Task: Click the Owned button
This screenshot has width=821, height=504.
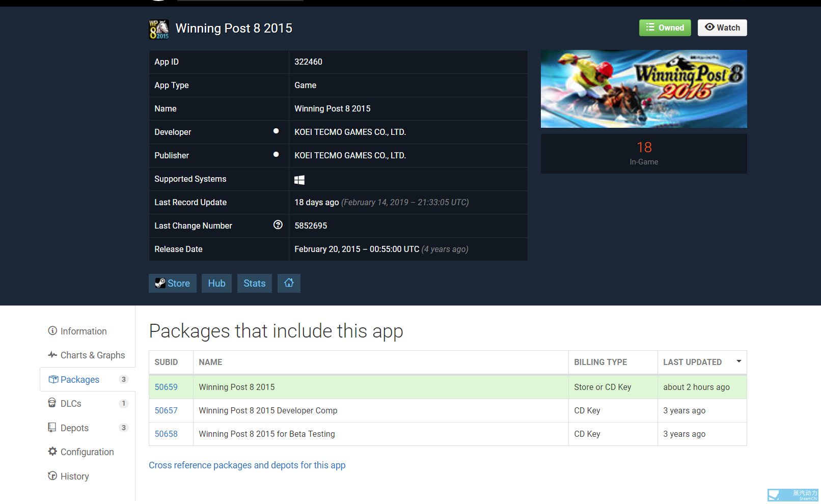Action: coord(665,27)
